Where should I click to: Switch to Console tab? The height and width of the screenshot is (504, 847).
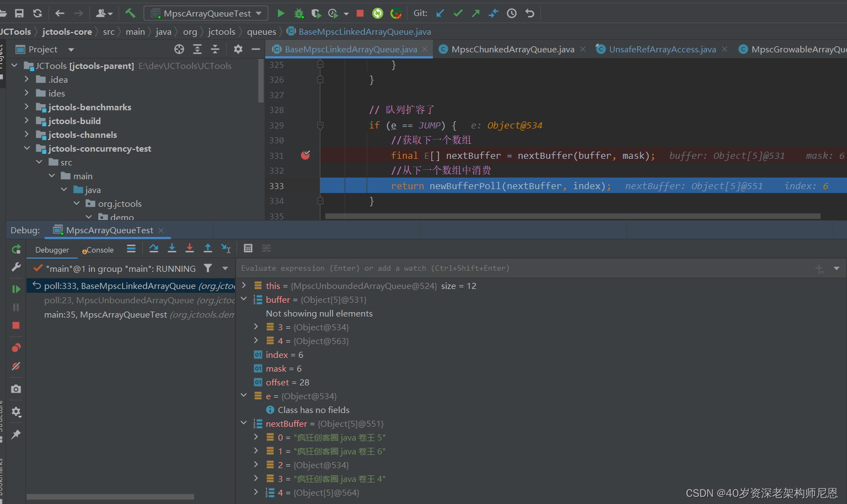coord(98,250)
